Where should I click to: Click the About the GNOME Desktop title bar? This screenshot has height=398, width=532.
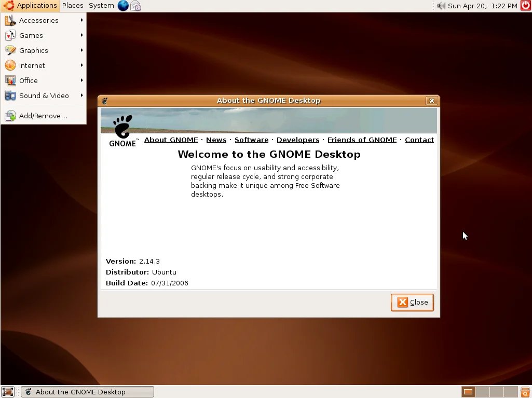(x=268, y=101)
